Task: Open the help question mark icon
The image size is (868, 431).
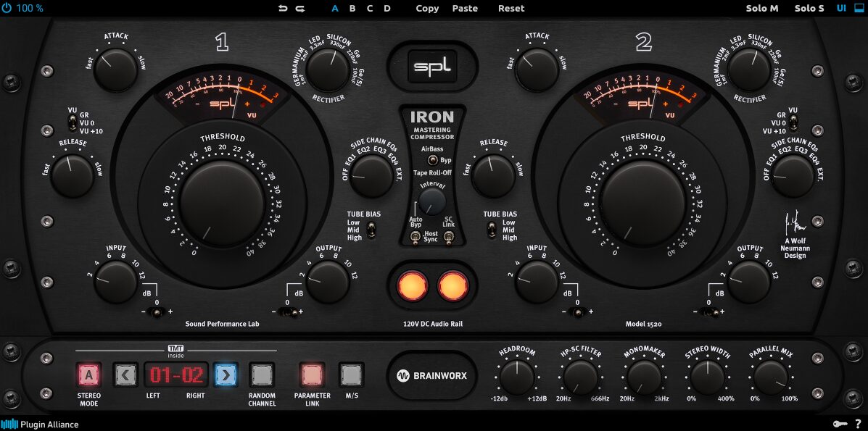Action: click(x=858, y=424)
